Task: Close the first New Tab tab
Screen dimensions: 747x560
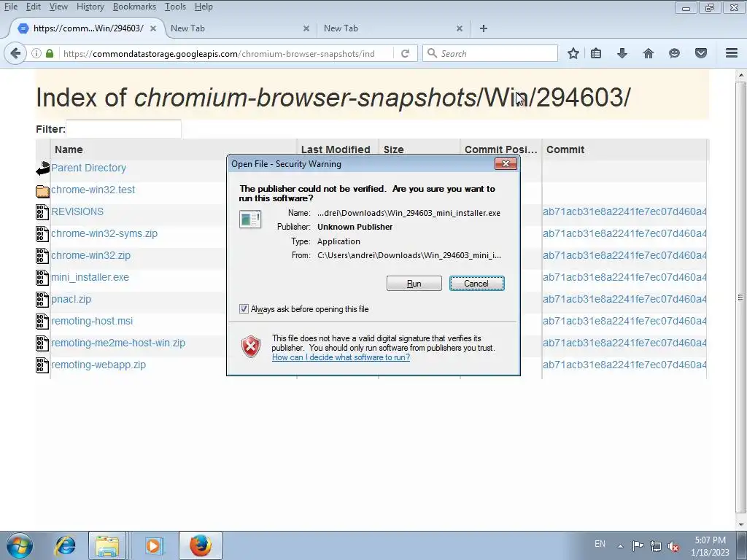Action: pos(306,28)
